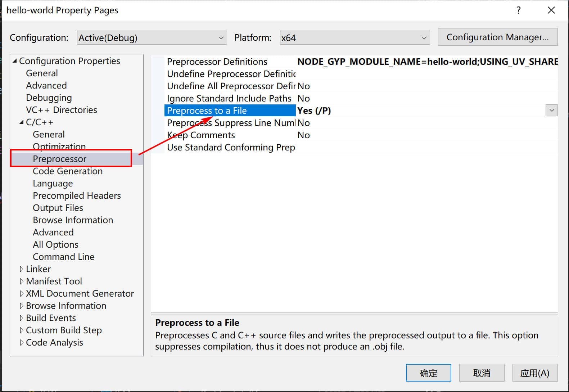
Task: Expand the Code Analysis node
Action: 22,343
